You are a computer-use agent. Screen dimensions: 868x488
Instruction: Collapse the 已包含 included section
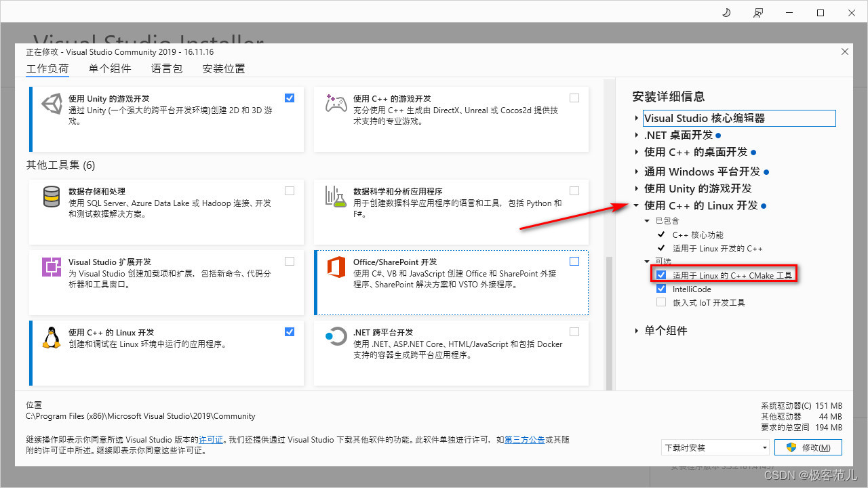point(647,221)
